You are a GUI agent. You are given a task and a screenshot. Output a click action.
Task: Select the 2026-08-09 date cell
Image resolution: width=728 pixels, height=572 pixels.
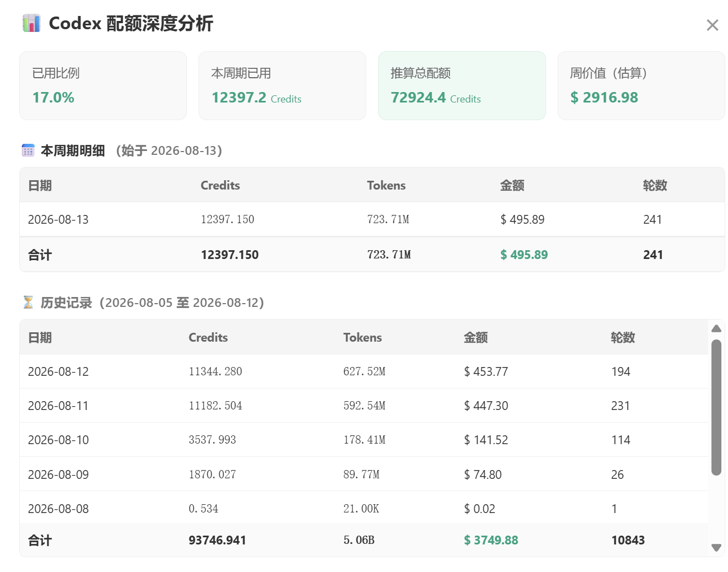[58, 474]
